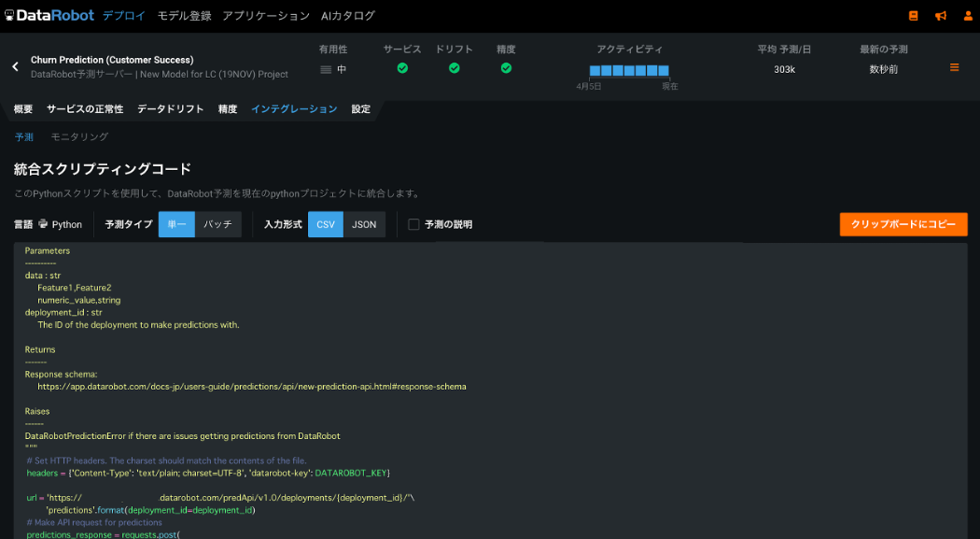The height and width of the screenshot is (539, 980).
Task: Click the 'predictions_response = requests.post(' line
Action: click(x=103, y=534)
